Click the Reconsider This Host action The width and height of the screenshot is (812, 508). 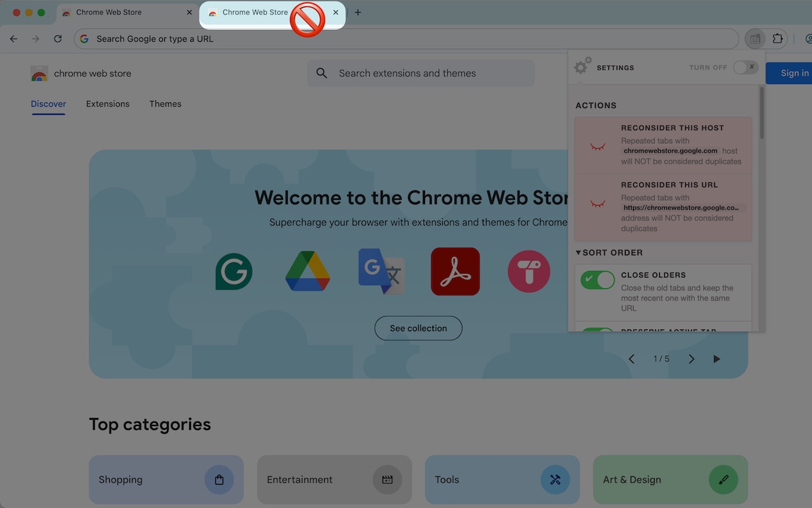(664, 145)
